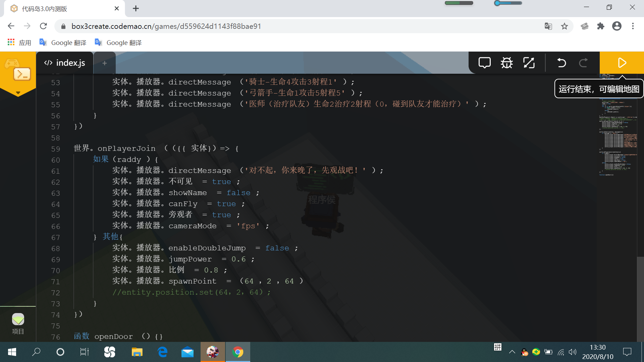
Task: Switch to the index.js tab
Action: [x=65, y=63]
